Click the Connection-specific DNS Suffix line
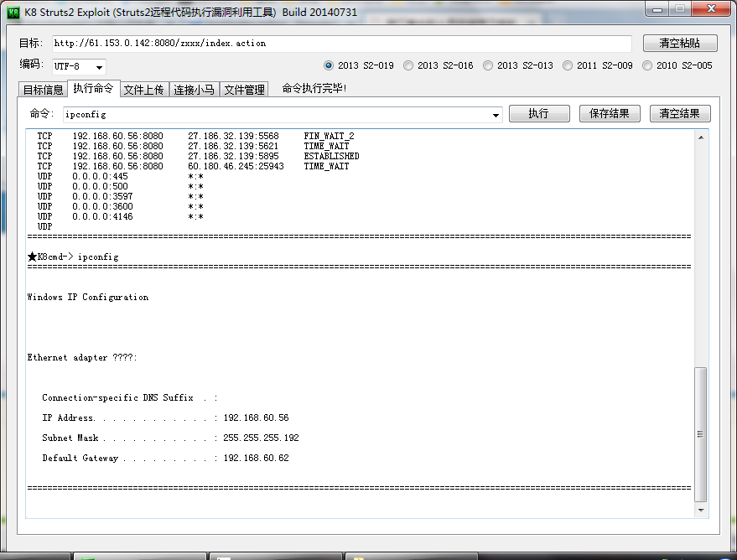The image size is (737, 560). [130, 398]
